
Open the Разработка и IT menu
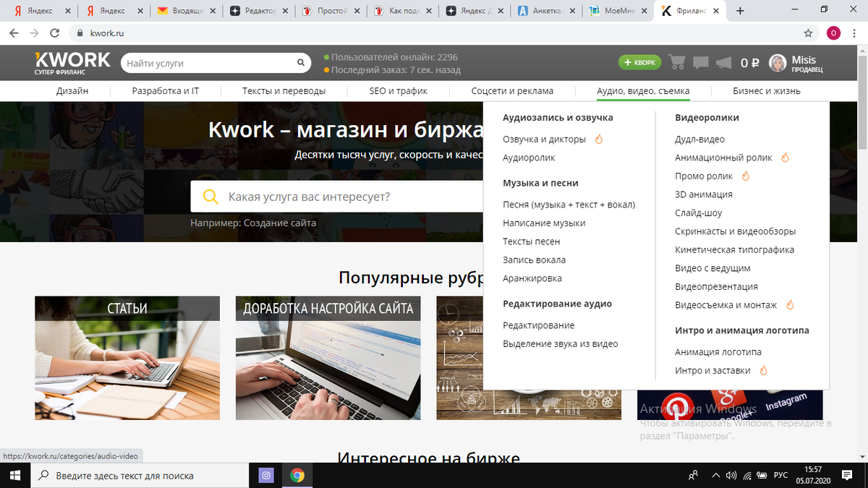pos(166,91)
